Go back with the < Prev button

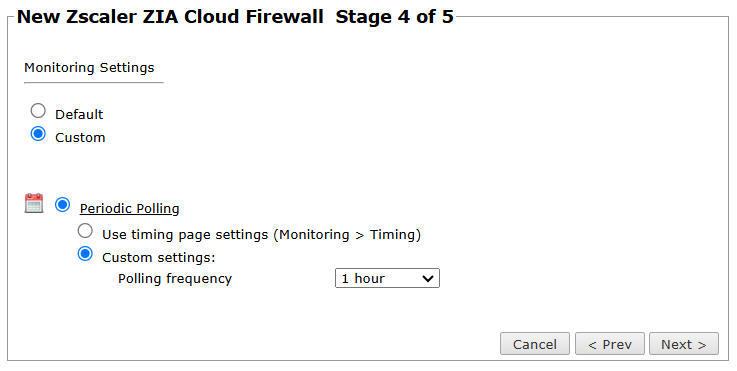point(610,344)
